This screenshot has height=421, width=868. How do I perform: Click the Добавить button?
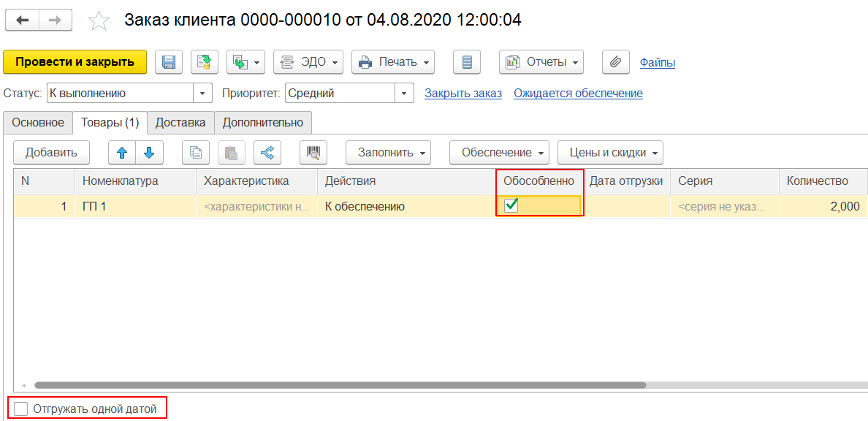pyautogui.click(x=51, y=153)
